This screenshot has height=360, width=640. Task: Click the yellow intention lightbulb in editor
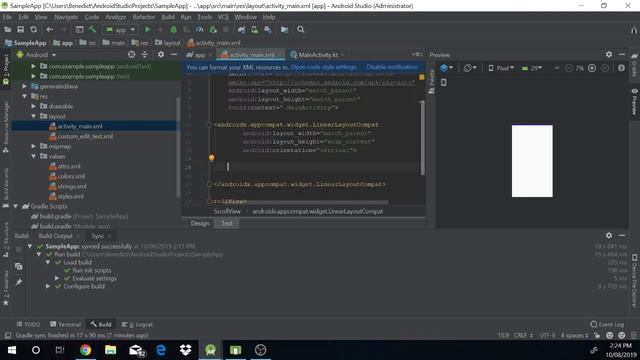[211, 158]
